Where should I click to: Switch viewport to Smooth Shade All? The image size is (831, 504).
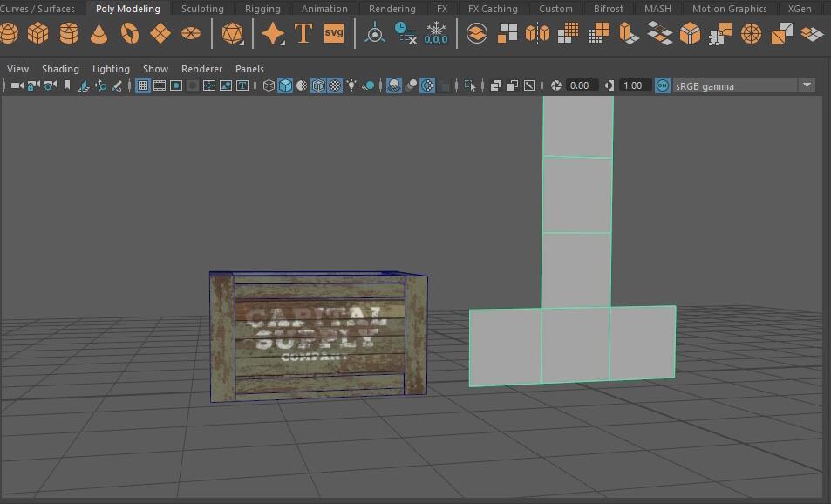tap(285, 85)
